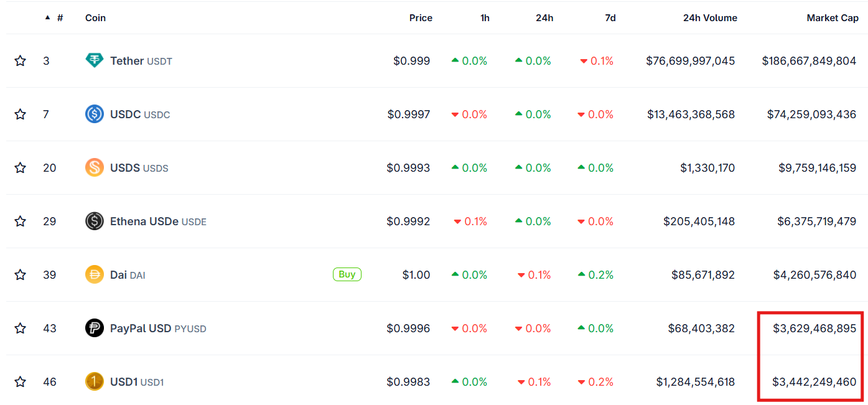868x405 pixels.
Task: Click the USD1 coin logo icon
Action: (95, 382)
